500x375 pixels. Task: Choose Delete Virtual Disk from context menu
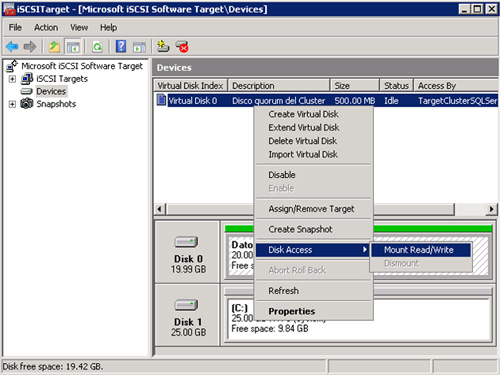[x=314, y=141]
